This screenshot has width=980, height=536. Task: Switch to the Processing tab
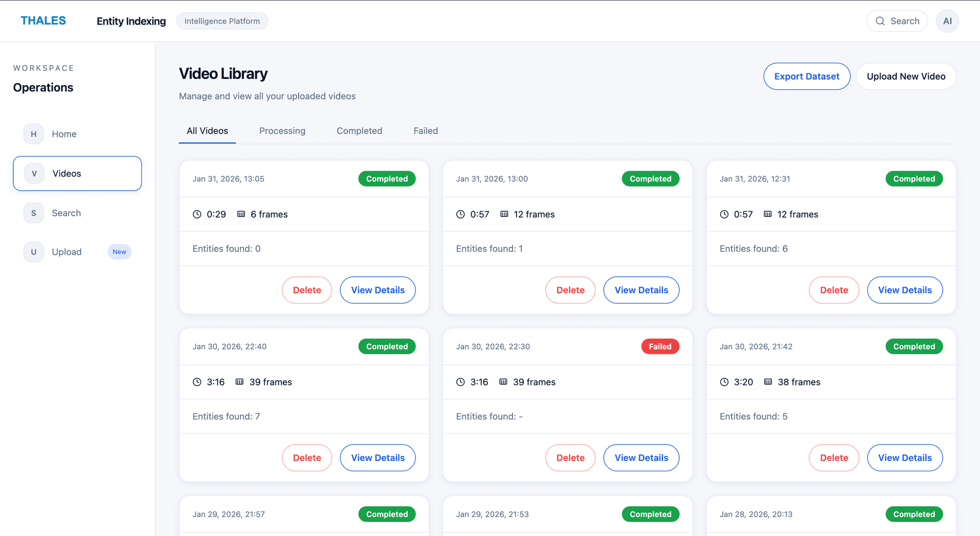pyautogui.click(x=282, y=131)
